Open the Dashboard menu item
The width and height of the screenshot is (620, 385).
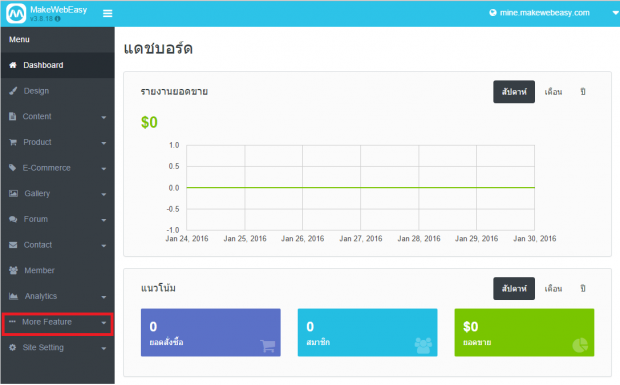click(x=58, y=65)
